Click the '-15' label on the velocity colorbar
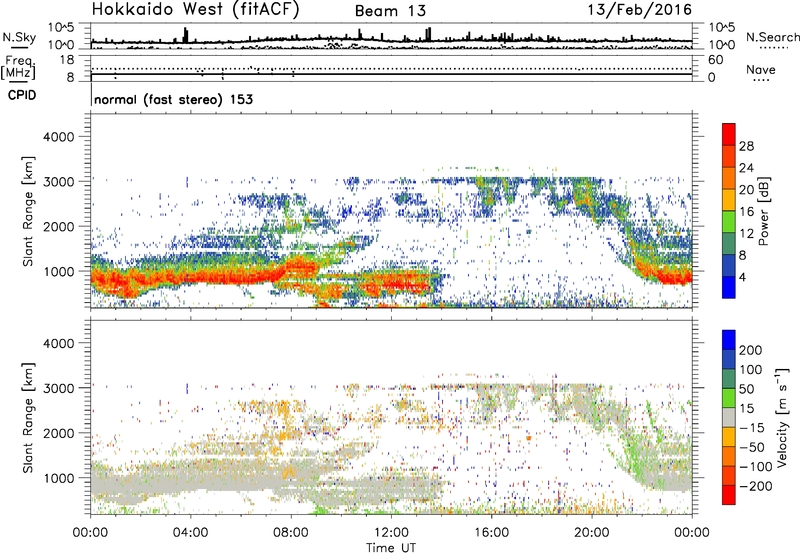 point(752,427)
